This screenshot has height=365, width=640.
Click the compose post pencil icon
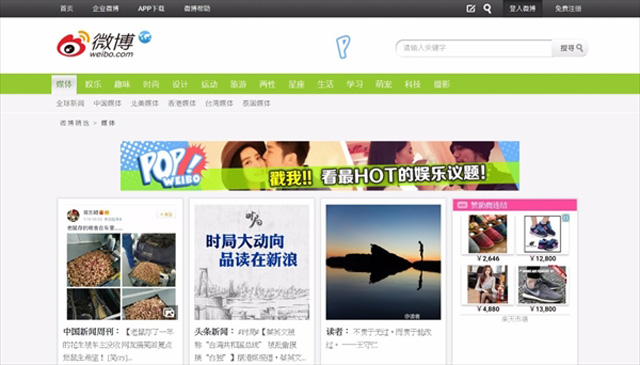471,9
